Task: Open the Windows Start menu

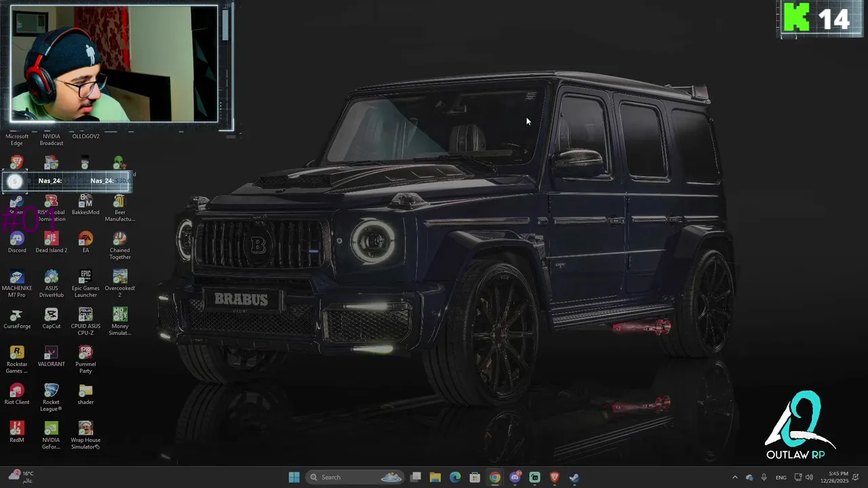Action: tap(294, 477)
